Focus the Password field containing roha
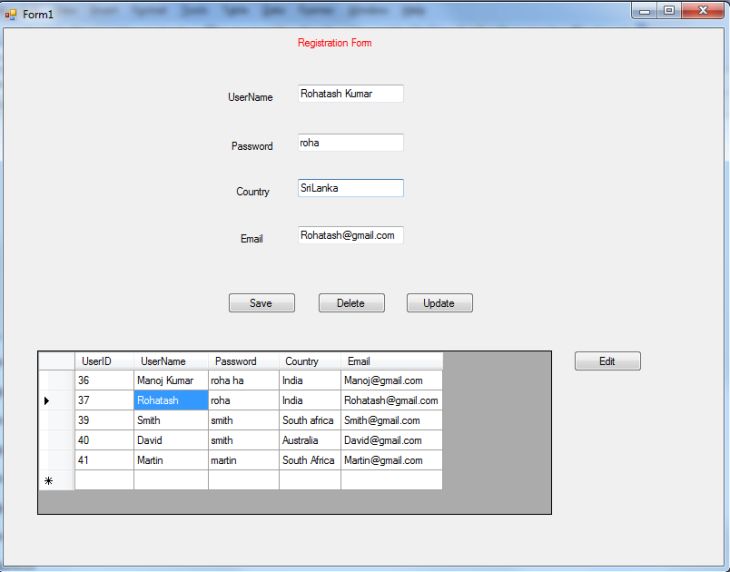This screenshot has height=572, width=730. (x=351, y=142)
